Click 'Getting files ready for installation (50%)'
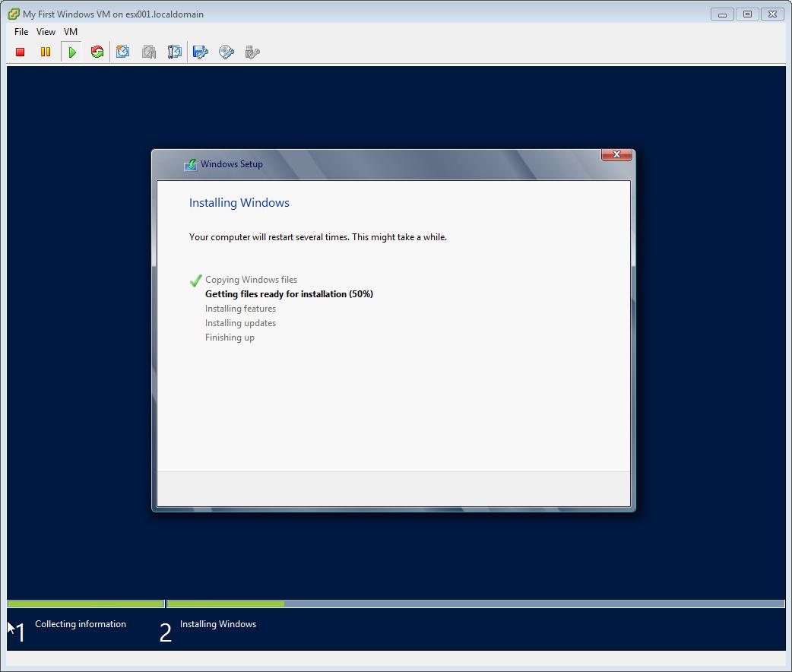Screen dimensions: 792x672 (x=289, y=294)
